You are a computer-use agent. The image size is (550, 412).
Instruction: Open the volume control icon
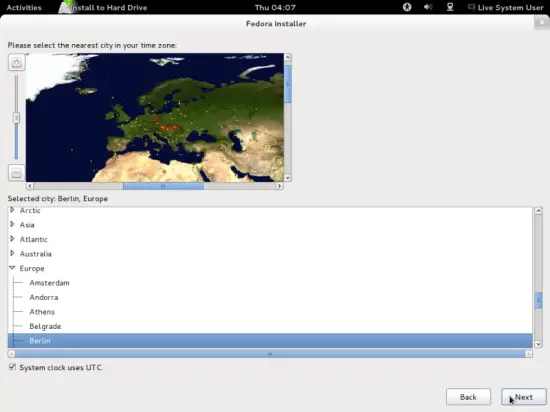[428, 7]
